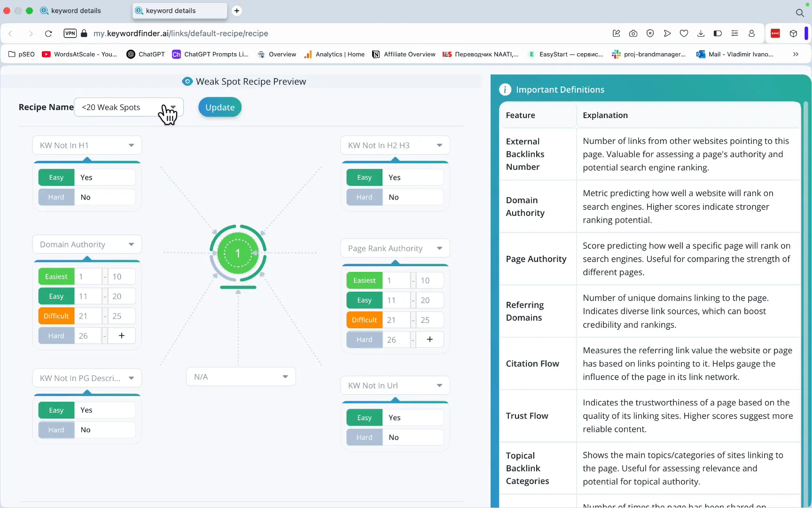Click the shield ad-blocker icon
Screen dimensions: 812x508
650,33
